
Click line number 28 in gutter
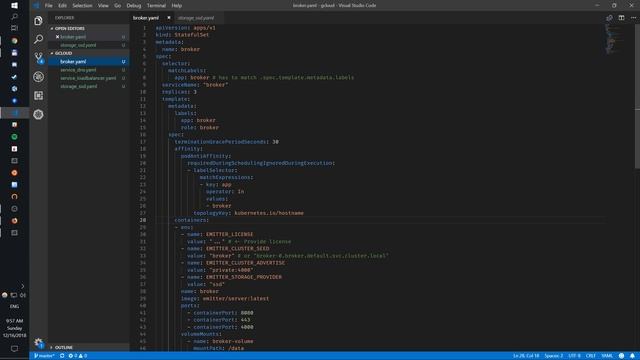(x=143, y=220)
